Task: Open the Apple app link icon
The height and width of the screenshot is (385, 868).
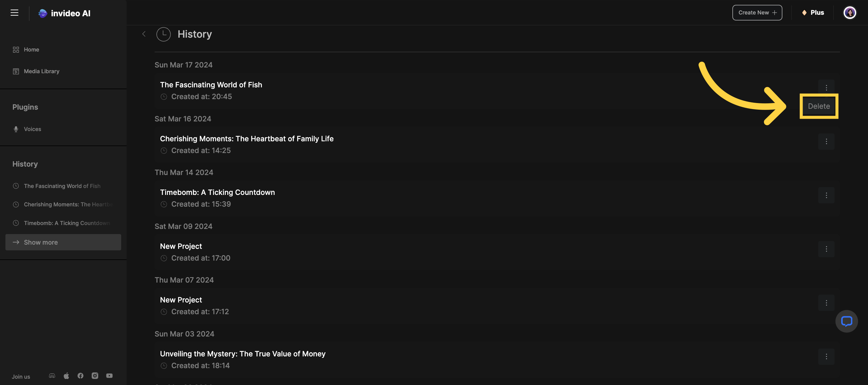Action: [x=66, y=376]
